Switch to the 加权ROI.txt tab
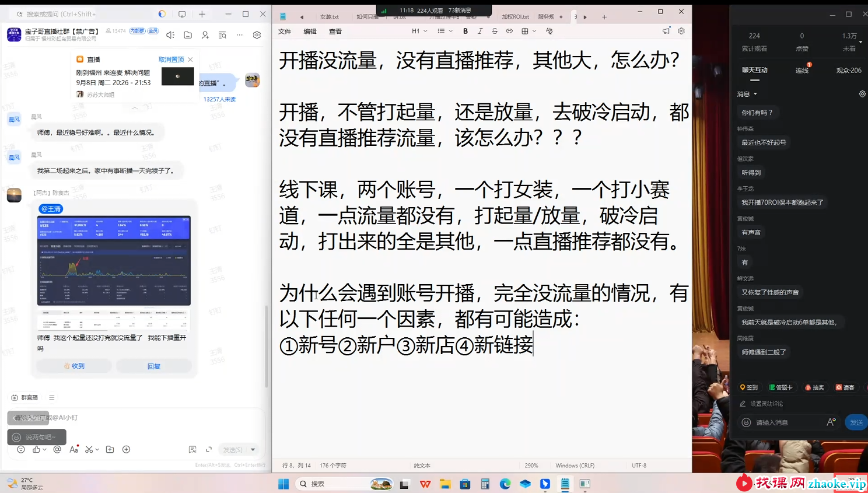The height and width of the screenshot is (493, 868). [x=515, y=17]
